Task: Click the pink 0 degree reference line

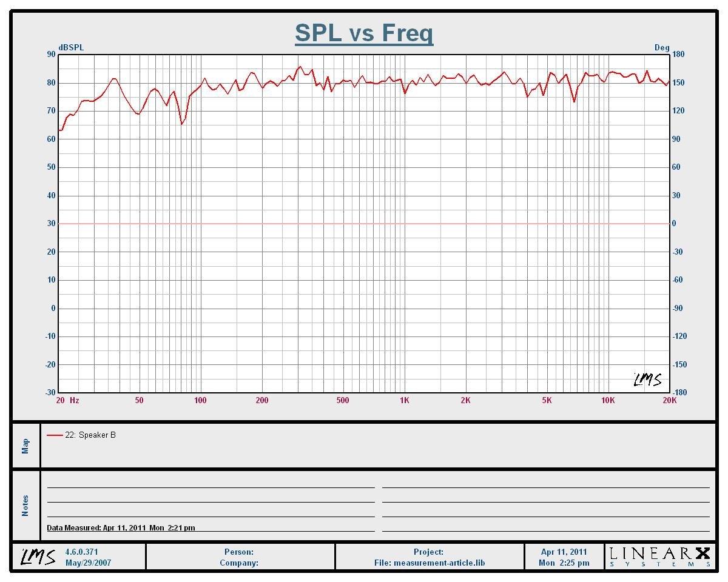Action: point(364,224)
